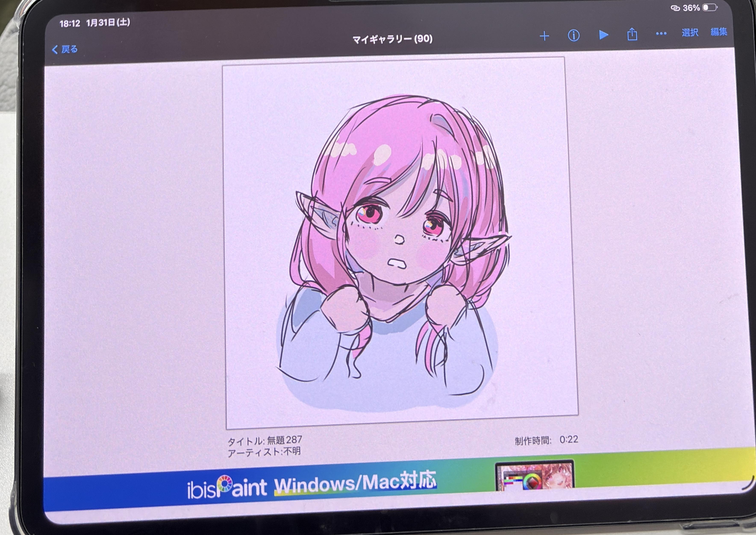Open the artwork info (i) icon
Screen dimensions: 756x535
tap(574, 35)
